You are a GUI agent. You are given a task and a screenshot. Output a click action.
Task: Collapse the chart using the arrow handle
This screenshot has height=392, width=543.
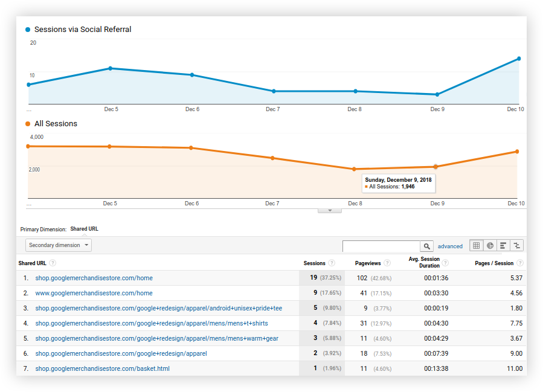tap(330, 211)
